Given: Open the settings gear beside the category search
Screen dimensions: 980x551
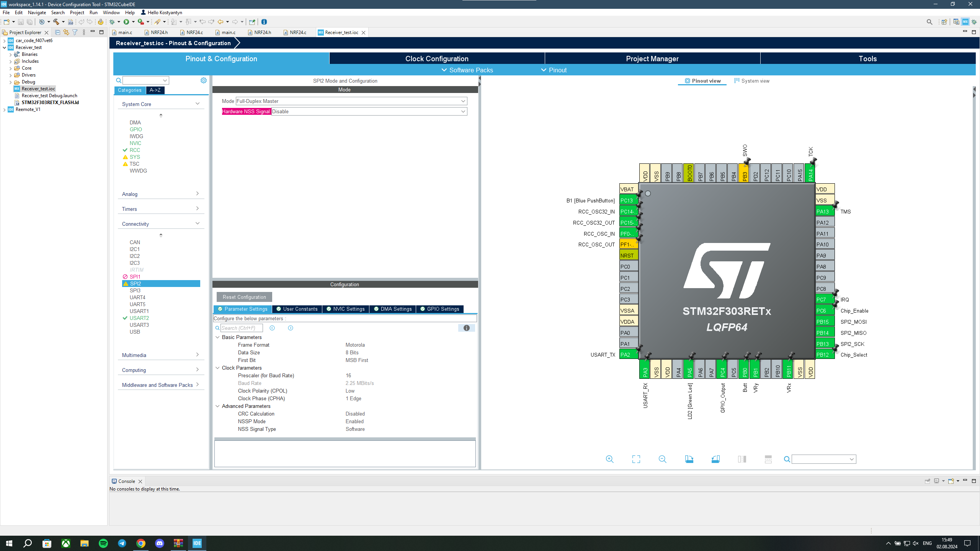Looking at the screenshot, I should point(203,80).
